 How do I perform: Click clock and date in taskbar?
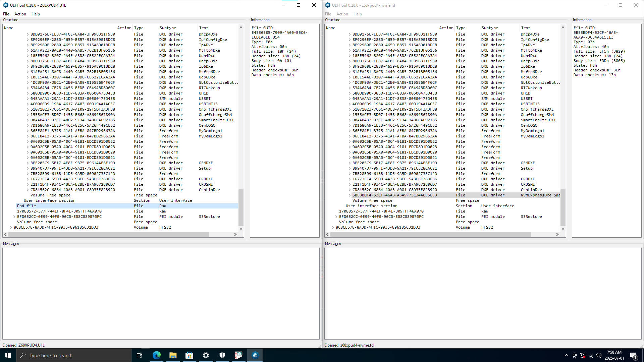click(x=614, y=355)
